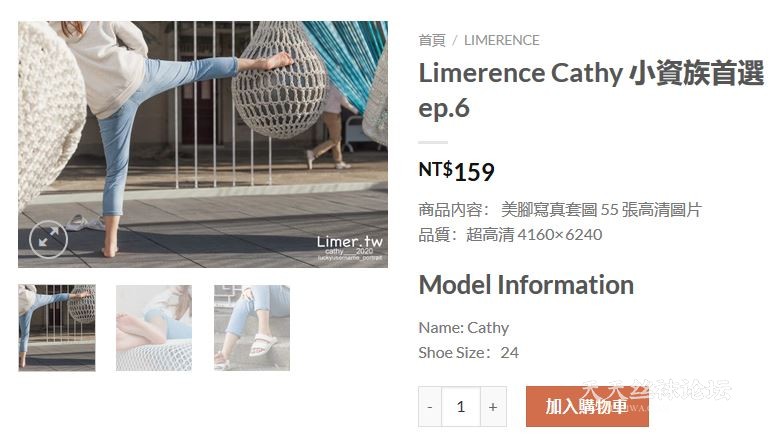Click the Limerence Cathy product title

(591, 90)
